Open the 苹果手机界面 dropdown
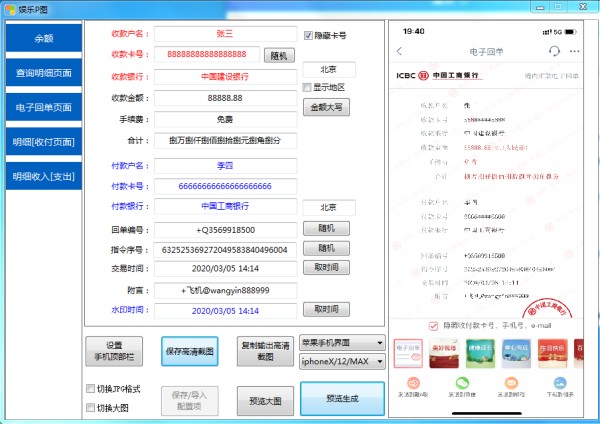 click(x=342, y=343)
